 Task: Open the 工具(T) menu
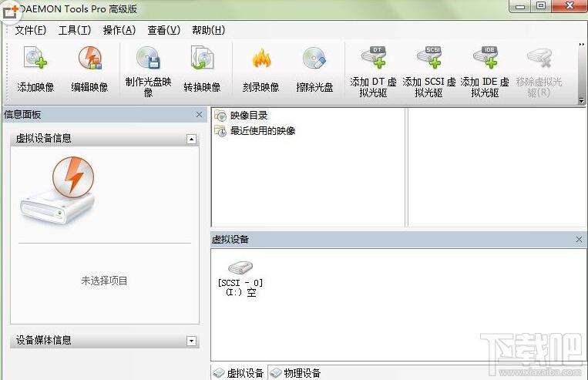[x=75, y=30]
